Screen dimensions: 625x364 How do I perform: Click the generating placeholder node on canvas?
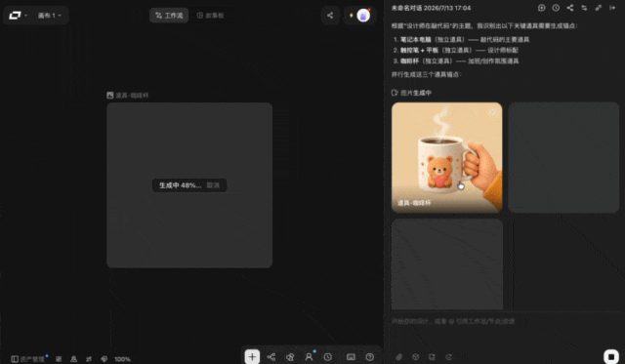pyautogui.click(x=189, y=185)
